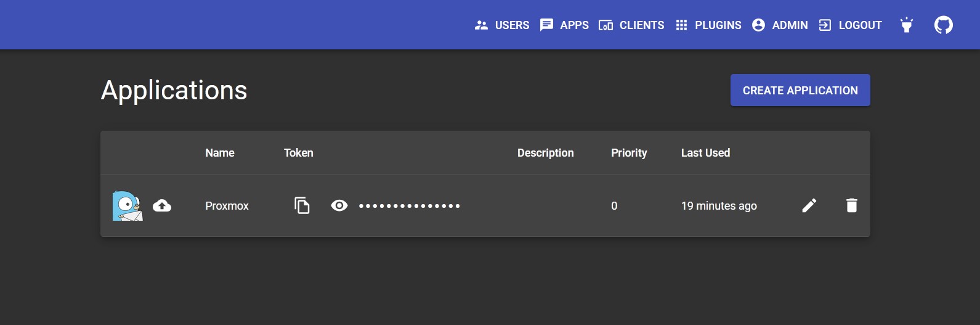Log out of the session
Image resolution: width=980 pixels, height=325 pixels.
tap(850, 25)
